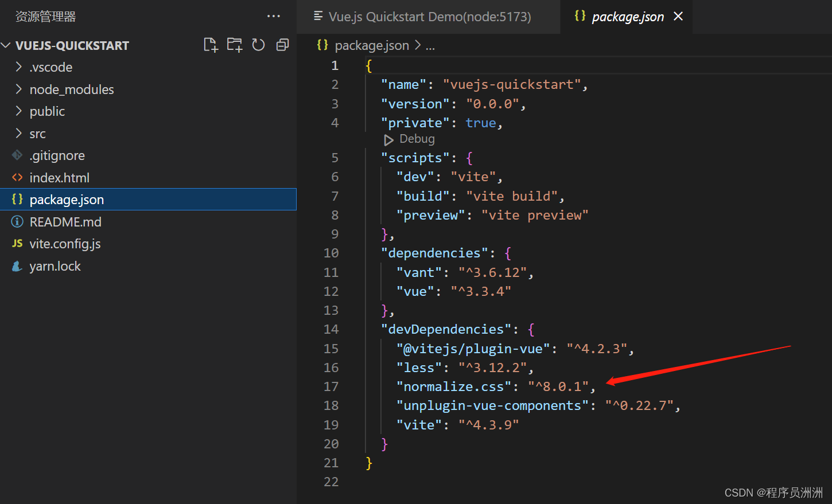Click the braces icon in the breadcrumb bar

(322, 45)
